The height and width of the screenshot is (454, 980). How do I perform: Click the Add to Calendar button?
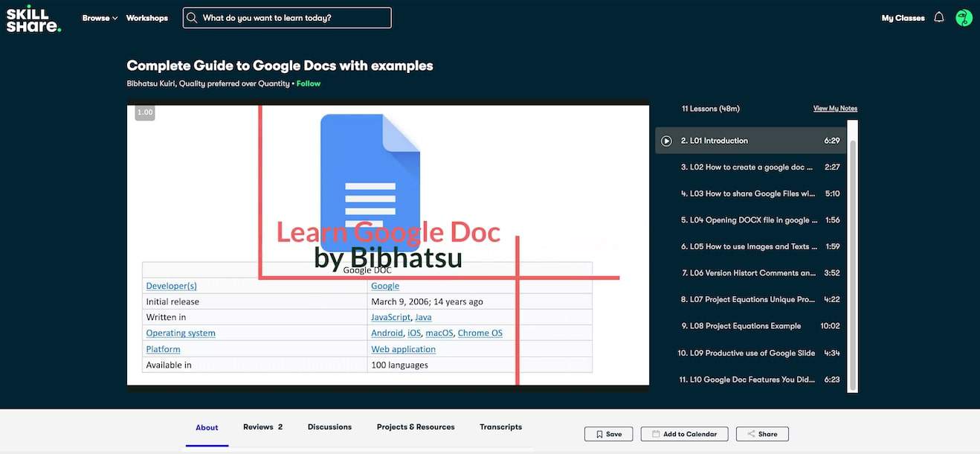point(684,434)
